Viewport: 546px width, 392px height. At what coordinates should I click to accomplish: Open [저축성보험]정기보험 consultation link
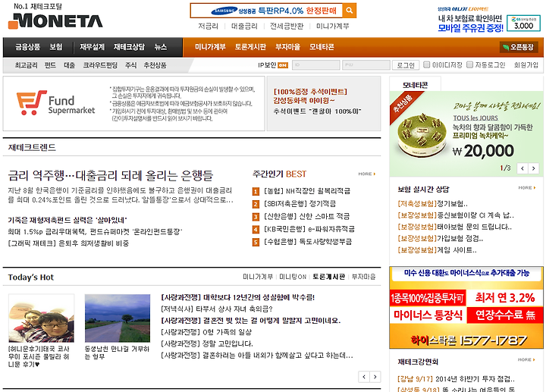click(x=432, y=204)
